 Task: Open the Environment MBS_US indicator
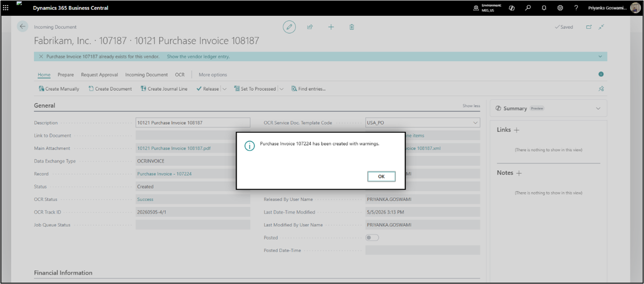pos(487,8)
